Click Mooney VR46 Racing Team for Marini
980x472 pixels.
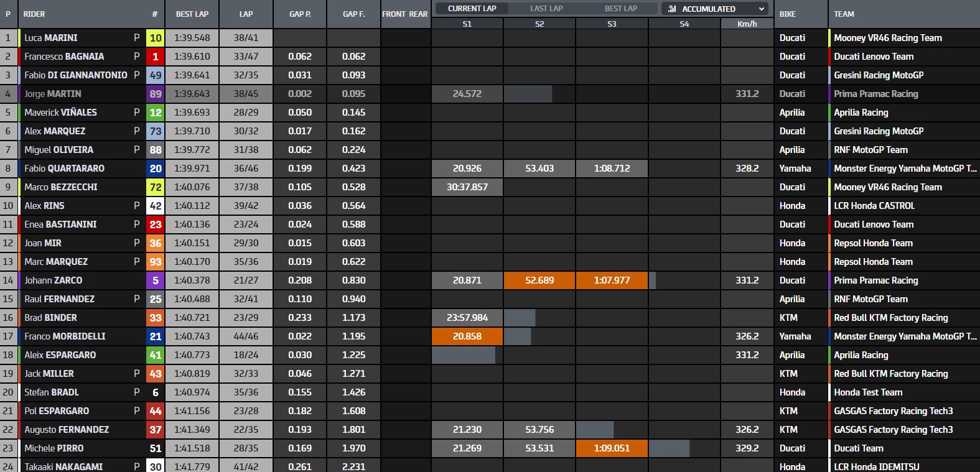[x=887, y=38]
